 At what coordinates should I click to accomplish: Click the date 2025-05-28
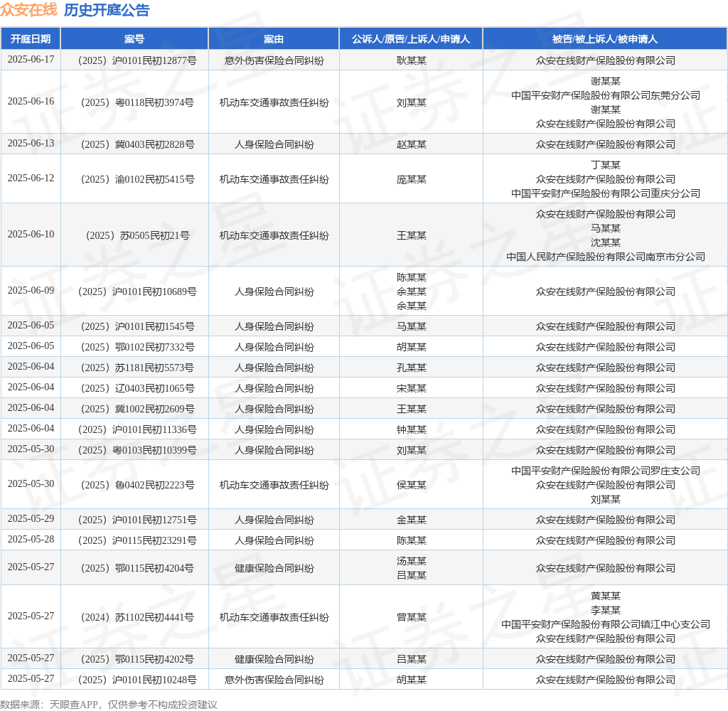[31, 539]
